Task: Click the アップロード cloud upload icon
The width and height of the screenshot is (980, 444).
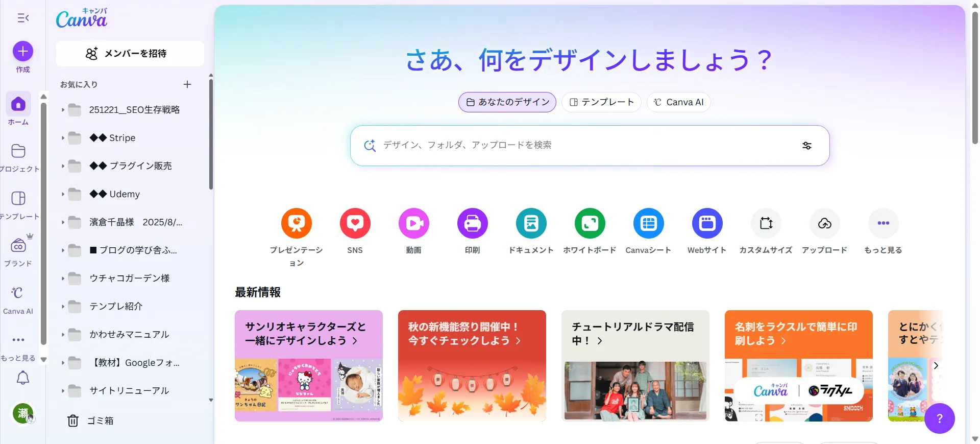Action: [825, 223]
